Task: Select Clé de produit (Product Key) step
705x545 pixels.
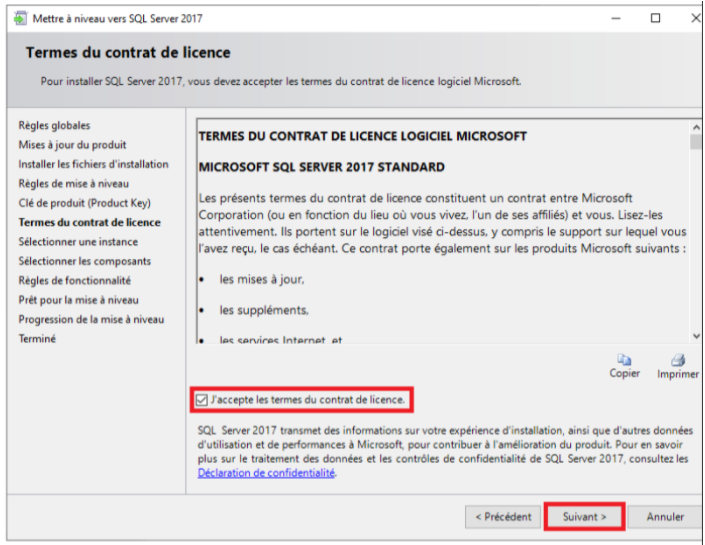Action: pyautogui.click(x=85, y=203)
